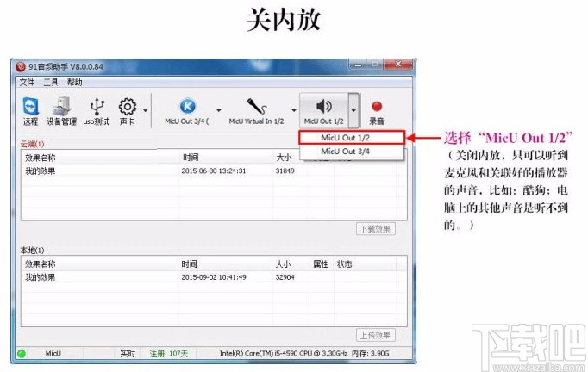The width and height of the screenshot is (588, 372).
Task: Open the remote assistance (远程) tool
Action: tap(30, 111)
